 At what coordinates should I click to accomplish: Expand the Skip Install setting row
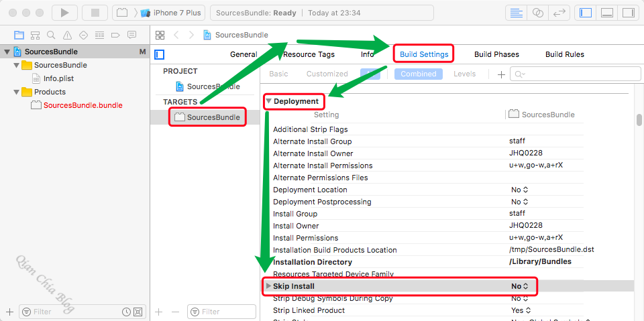tap(269, 286)
